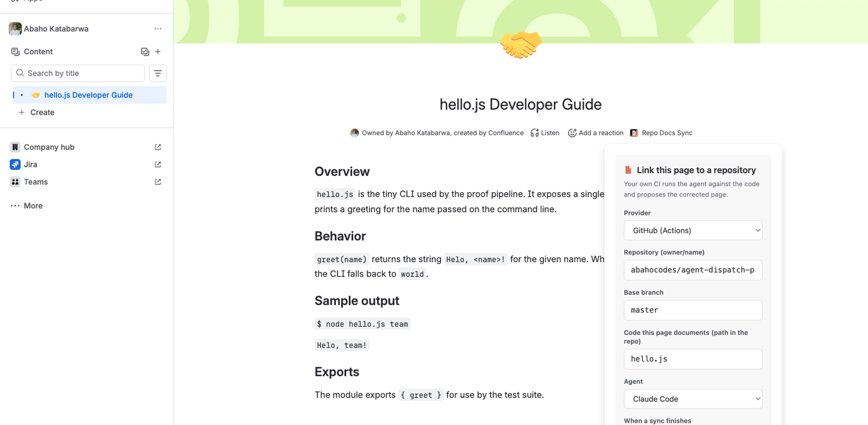
Task: Click plus icon next to Create
Action: 21,112
